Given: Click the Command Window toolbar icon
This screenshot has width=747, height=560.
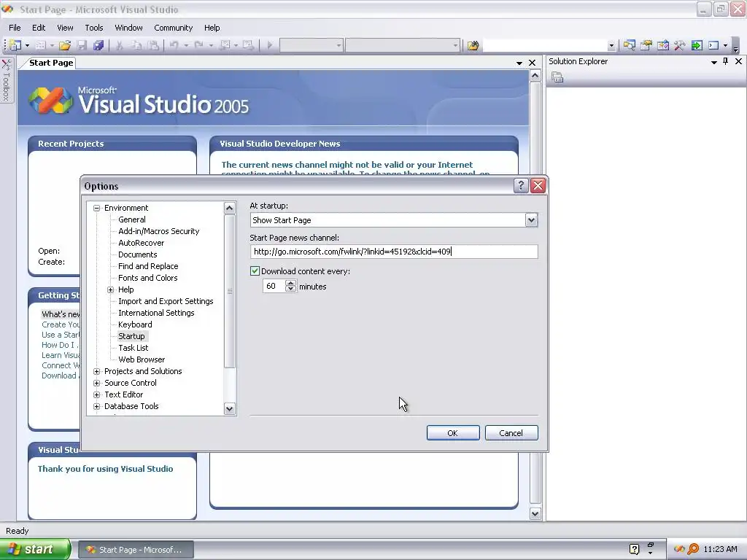Looking at the screenshot, I should point(713,45).
